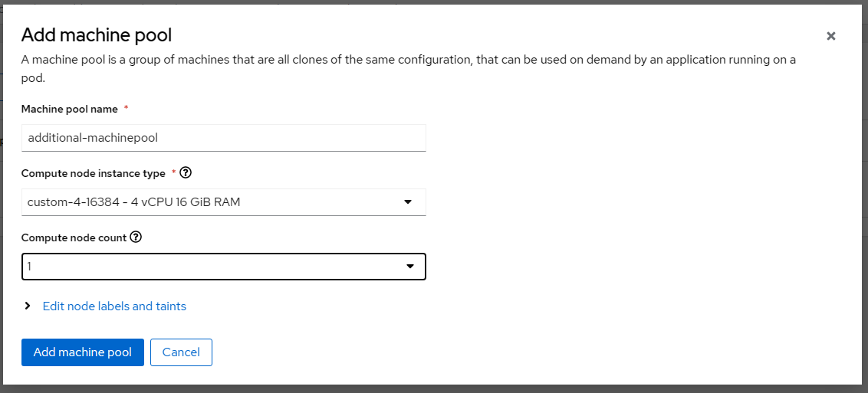Cancel adding the machine pool

(x=181, y=352)
